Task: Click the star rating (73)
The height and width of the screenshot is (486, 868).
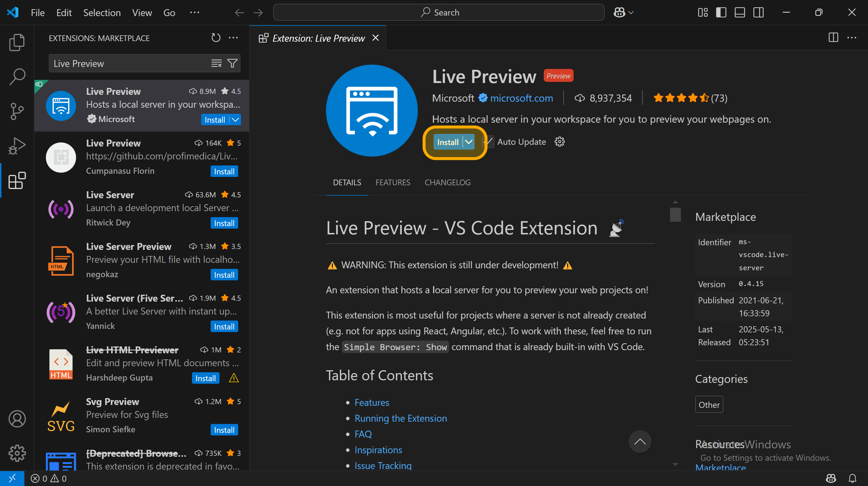Action: (x=690, y=98)
